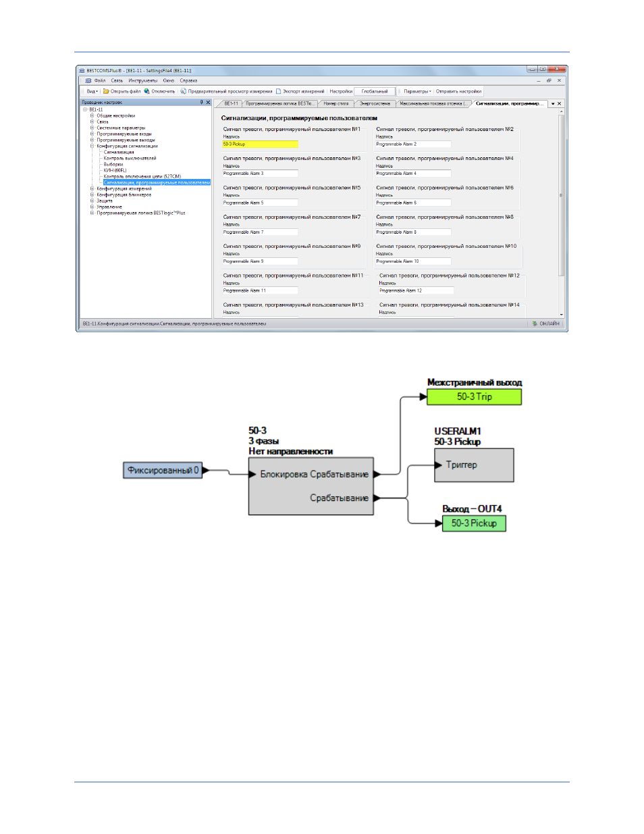Open the Справка menu
Screen dimensions: 644x834
(188, 80)
